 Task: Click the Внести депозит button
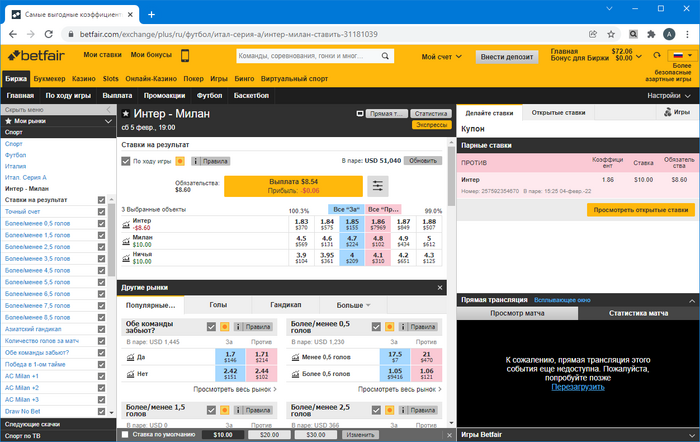click(507, 57)
